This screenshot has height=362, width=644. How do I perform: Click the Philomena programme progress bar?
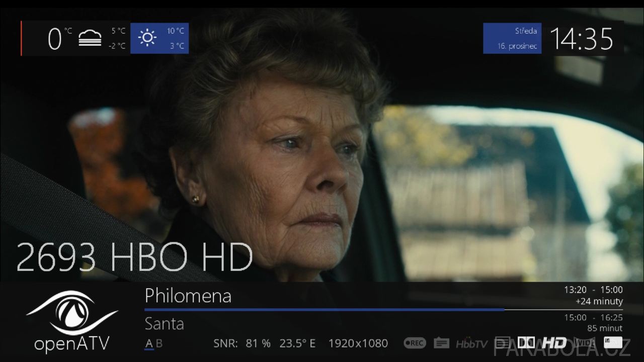coord(383,310)
